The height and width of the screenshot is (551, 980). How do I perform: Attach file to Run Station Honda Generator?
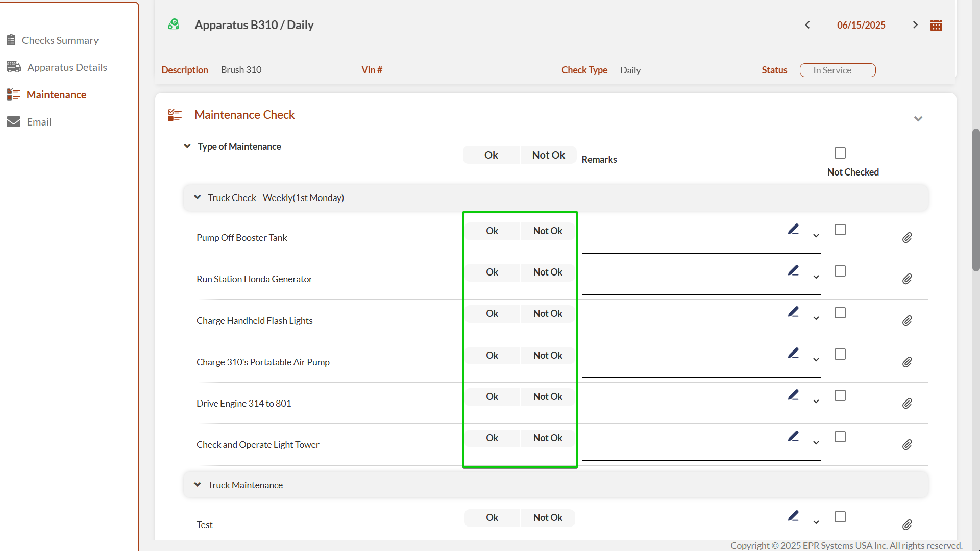907,279
